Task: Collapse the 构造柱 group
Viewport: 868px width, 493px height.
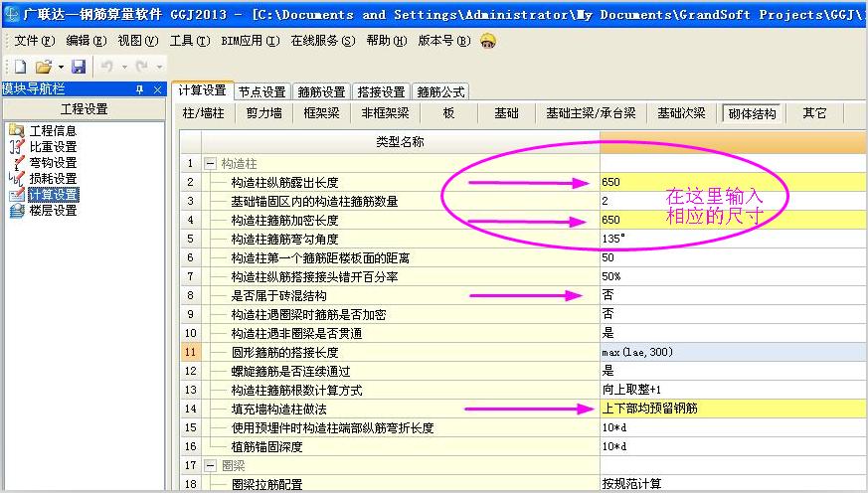Action: pos(210,164)
